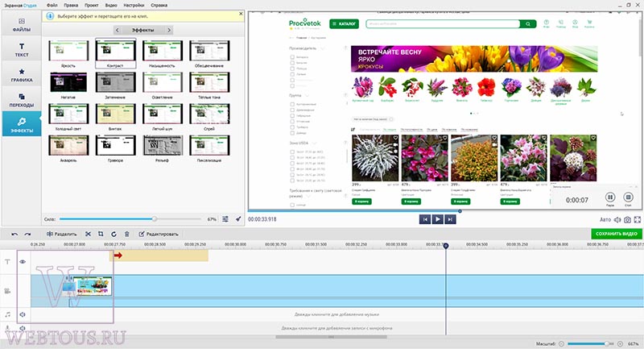This screenshot has height=349, width=644.
Task: Open the Графика sidebar section
Action: point(22,75)
